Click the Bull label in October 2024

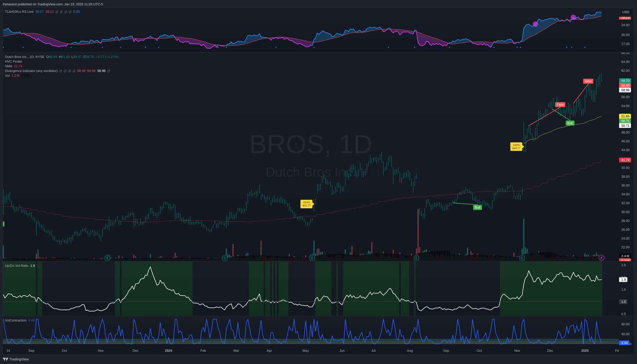[x=477, y=207]
